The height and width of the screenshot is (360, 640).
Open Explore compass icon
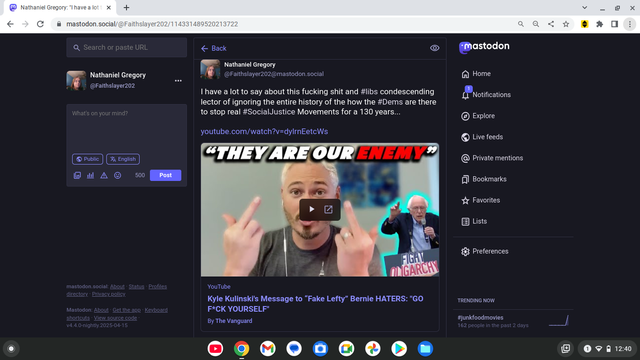tap(465, 116)
